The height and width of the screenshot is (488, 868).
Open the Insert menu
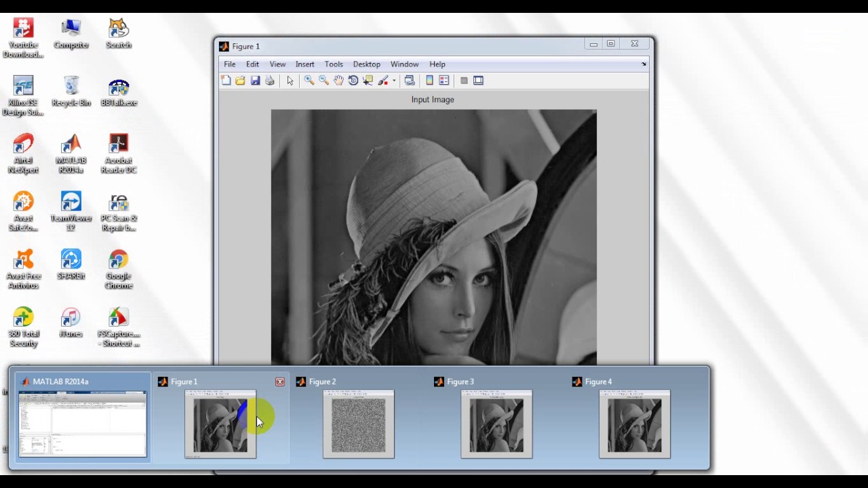304,64
